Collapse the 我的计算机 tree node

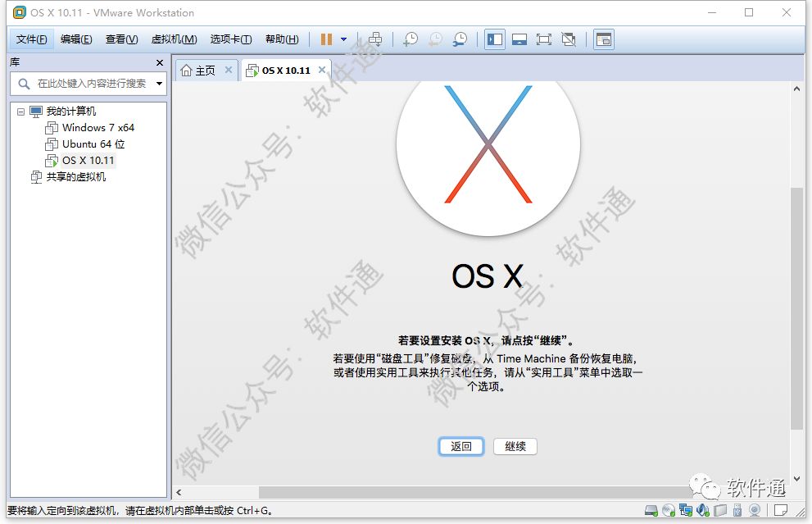click(x=20, y=112)
